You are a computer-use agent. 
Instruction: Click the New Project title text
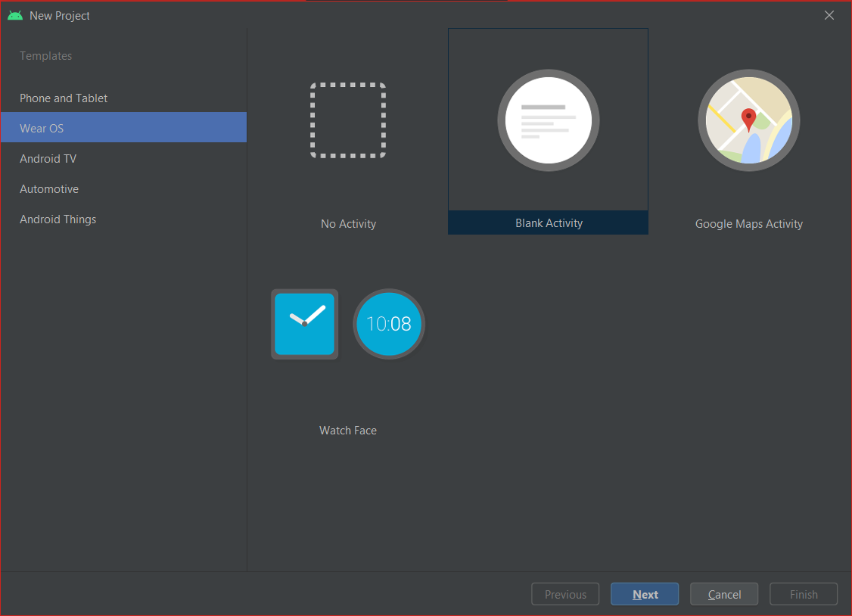click(60, 16)
